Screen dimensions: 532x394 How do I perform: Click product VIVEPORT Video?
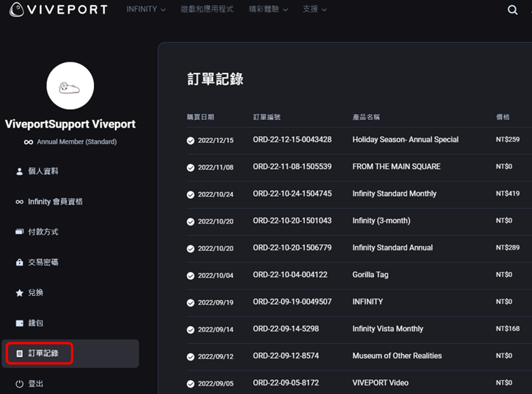click(381, 383)
